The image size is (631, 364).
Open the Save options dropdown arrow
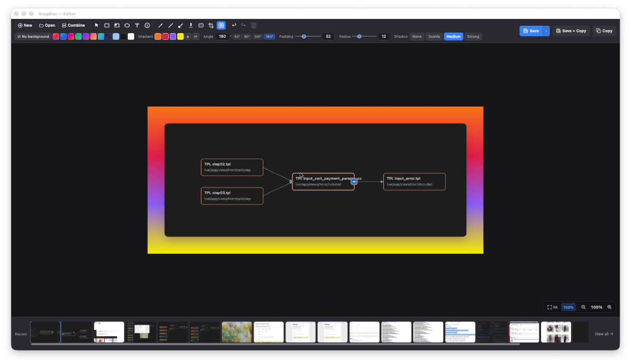click(x=546, y=31)
